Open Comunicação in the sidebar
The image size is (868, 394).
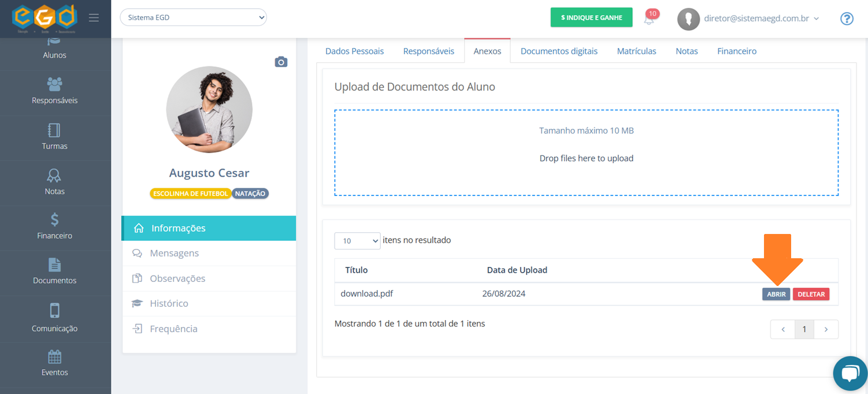pyautogui.click(x=55, y=318)
